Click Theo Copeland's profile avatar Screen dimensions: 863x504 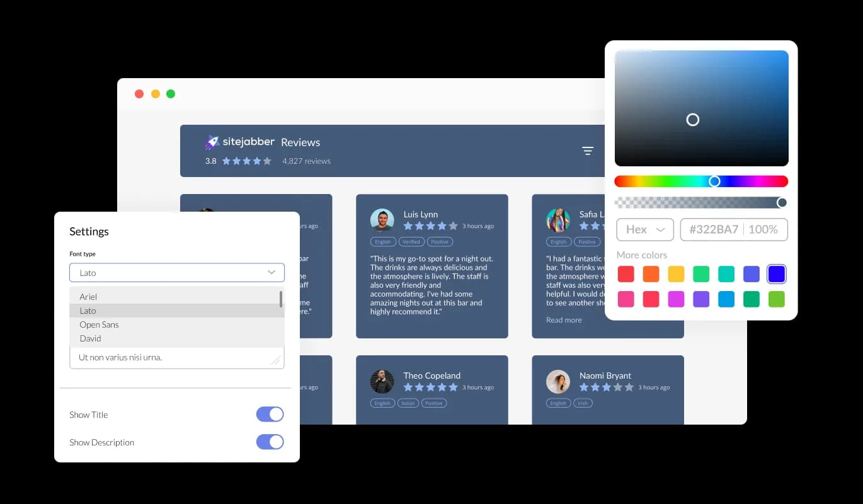(382, 381)
